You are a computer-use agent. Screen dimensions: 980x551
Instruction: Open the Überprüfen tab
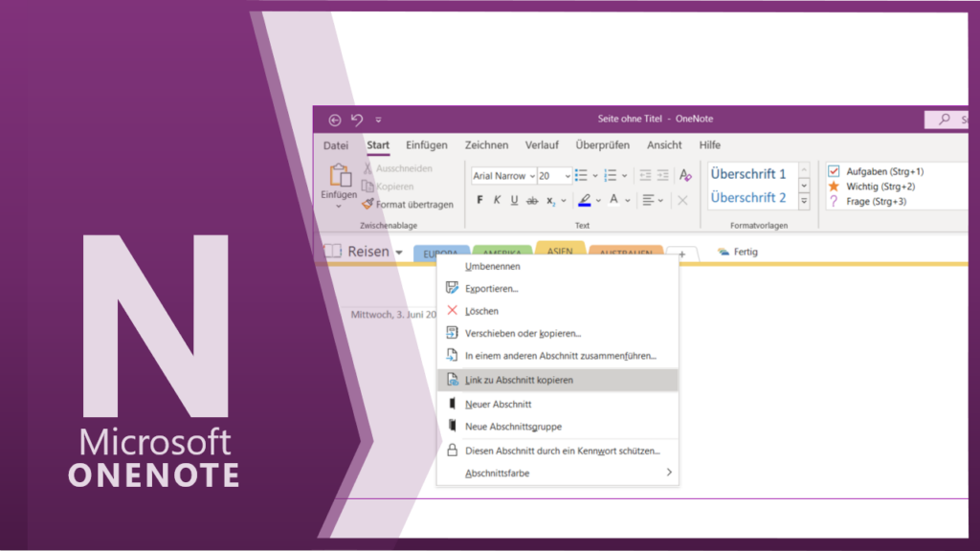[x=602, y=145]
